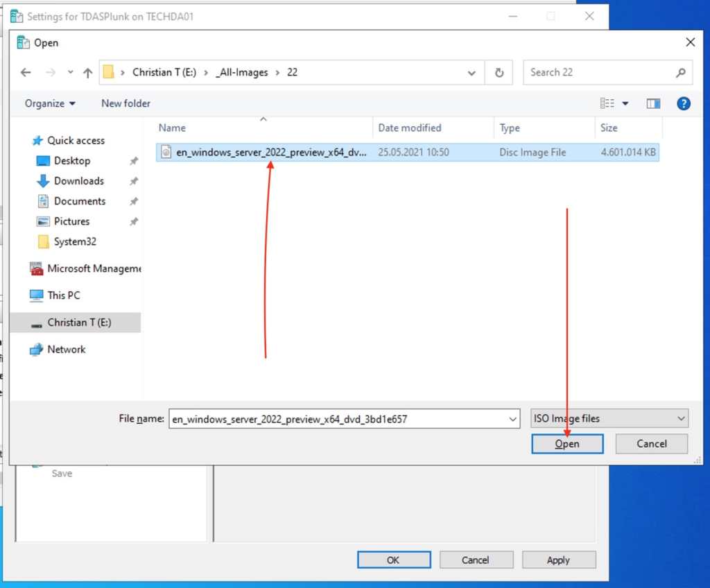710x588 pixels.
Task: Click the Apply button
Action: point(559,560)
